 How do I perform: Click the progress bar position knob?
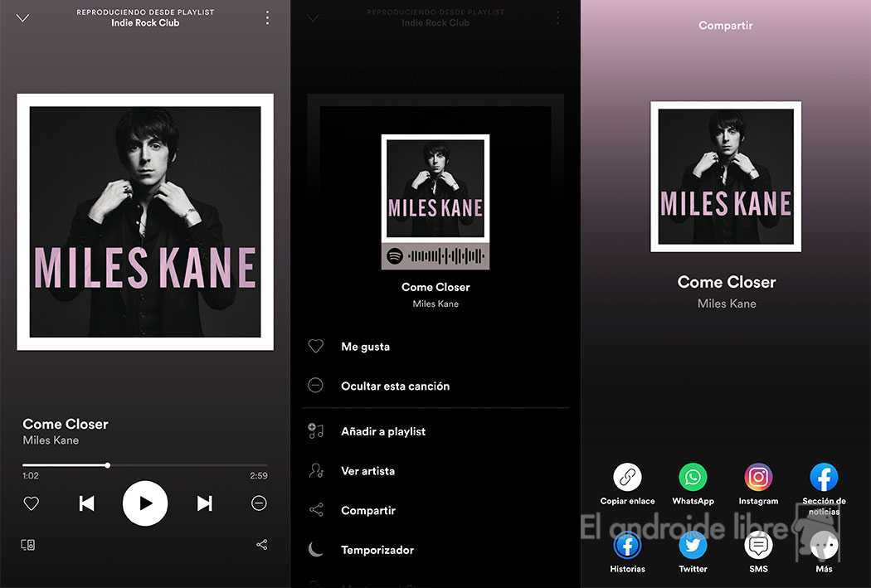point(107,465)
